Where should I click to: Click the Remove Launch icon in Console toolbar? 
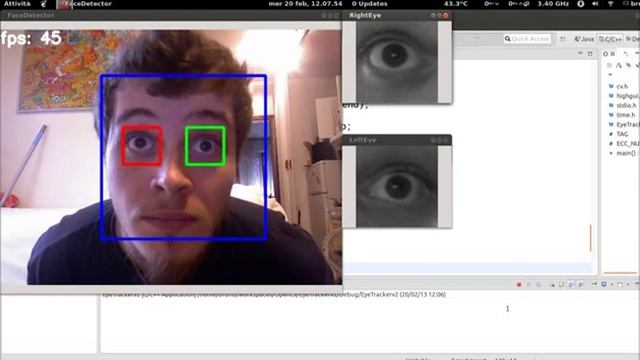[529, 284]
